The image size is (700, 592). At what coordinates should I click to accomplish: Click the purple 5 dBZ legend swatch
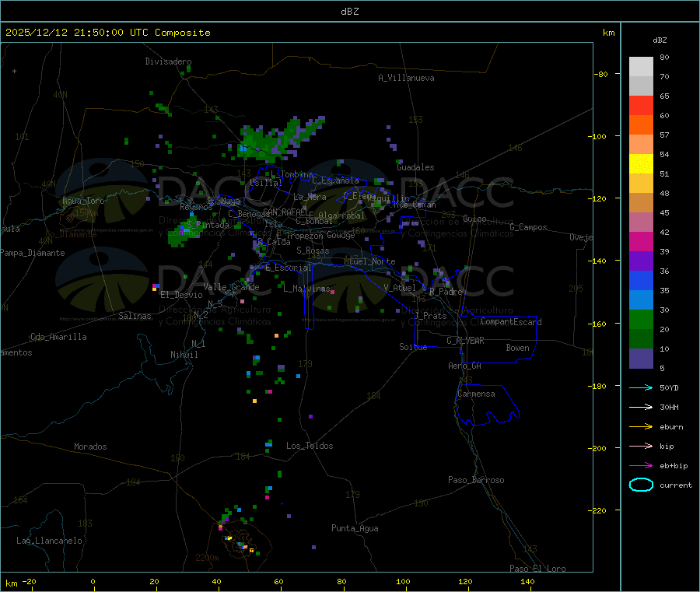[x=641, y=359]
